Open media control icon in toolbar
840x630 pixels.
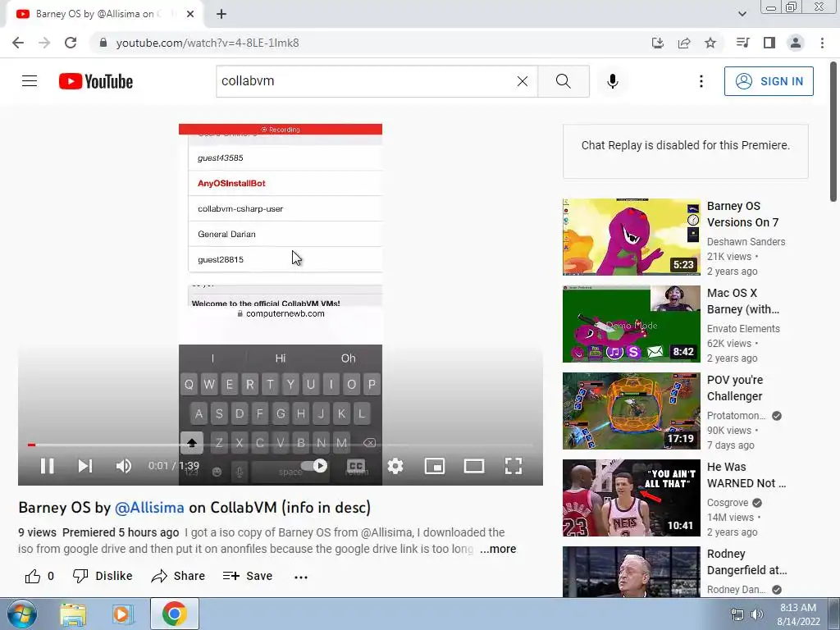(x=742, y=43)
